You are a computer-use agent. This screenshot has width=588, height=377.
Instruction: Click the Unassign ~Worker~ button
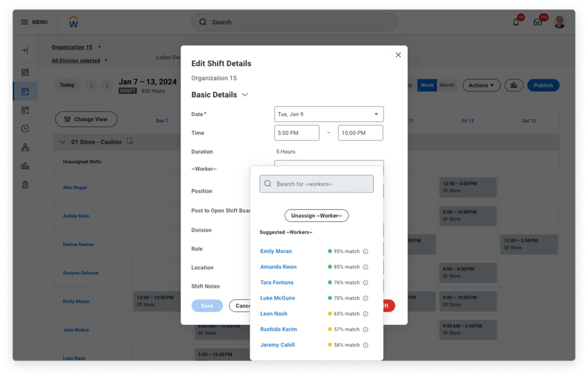316,216
